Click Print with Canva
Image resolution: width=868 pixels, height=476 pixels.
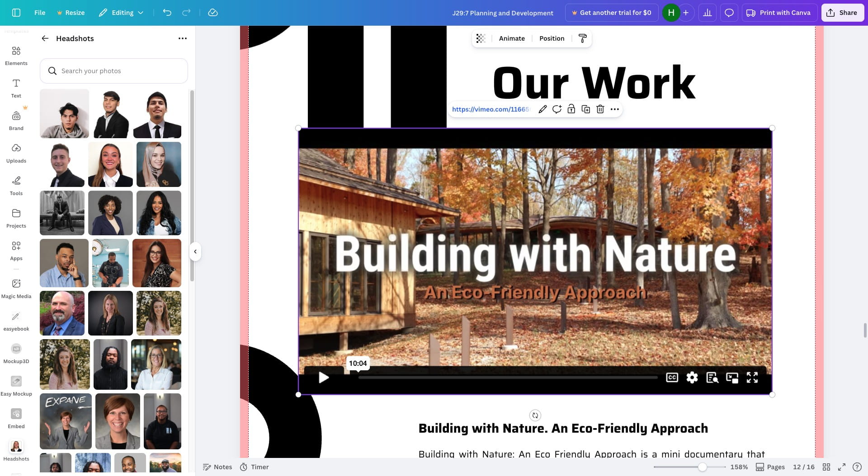coord(779,13)
